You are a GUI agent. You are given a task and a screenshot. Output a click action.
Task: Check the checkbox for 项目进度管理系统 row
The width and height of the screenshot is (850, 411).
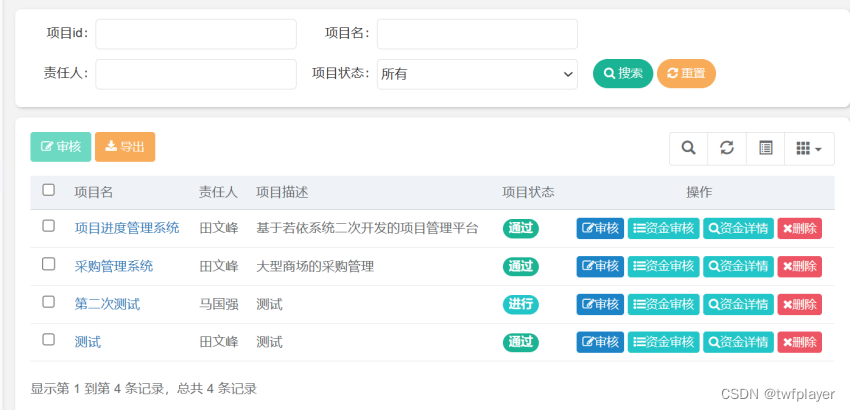click(49, 226)
